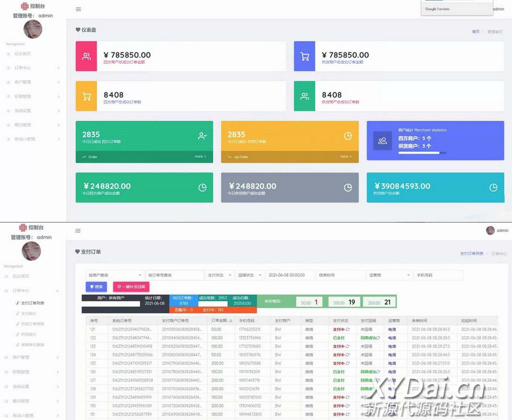Viewport: 512px width, 420px height.
Task: Click the blue shopping cart icon tile
Action: tap(304, 56)
